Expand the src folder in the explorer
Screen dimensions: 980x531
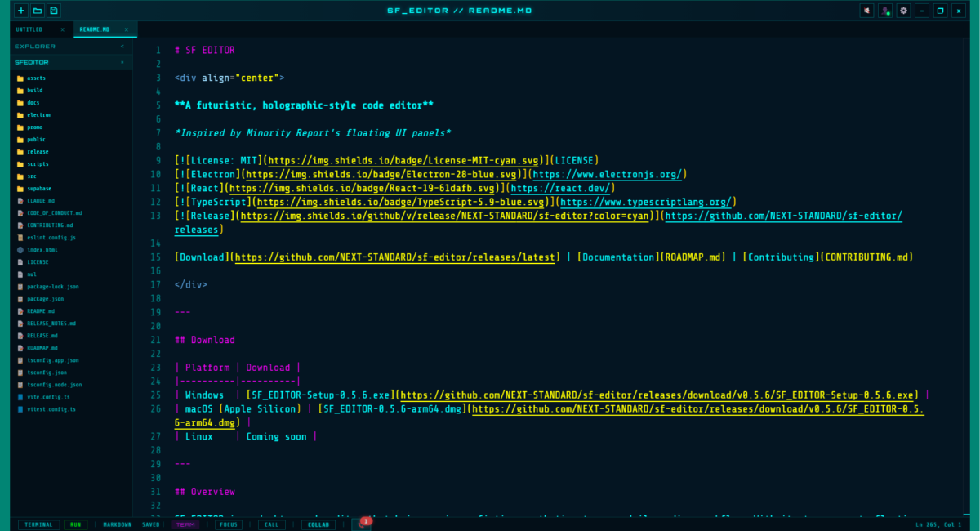pos(31,176)
